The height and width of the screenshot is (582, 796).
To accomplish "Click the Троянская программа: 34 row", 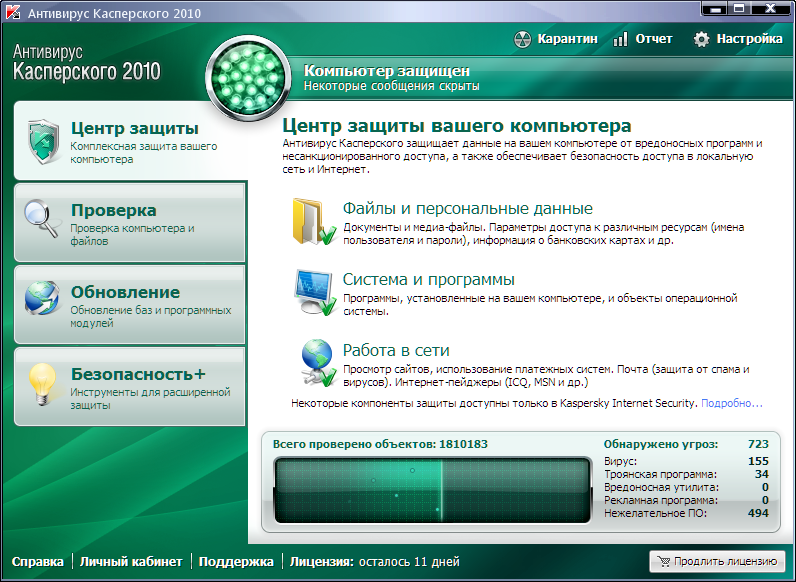I will [686, 474].
